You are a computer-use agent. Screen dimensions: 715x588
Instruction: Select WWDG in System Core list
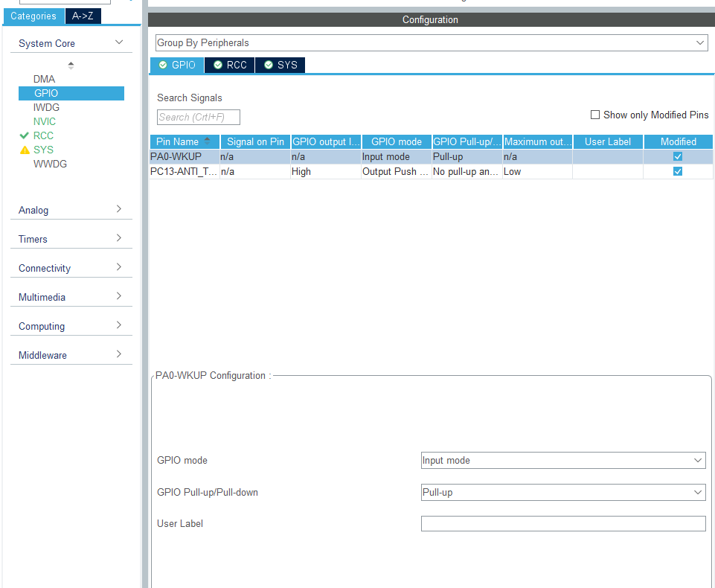tap(50, 164)
